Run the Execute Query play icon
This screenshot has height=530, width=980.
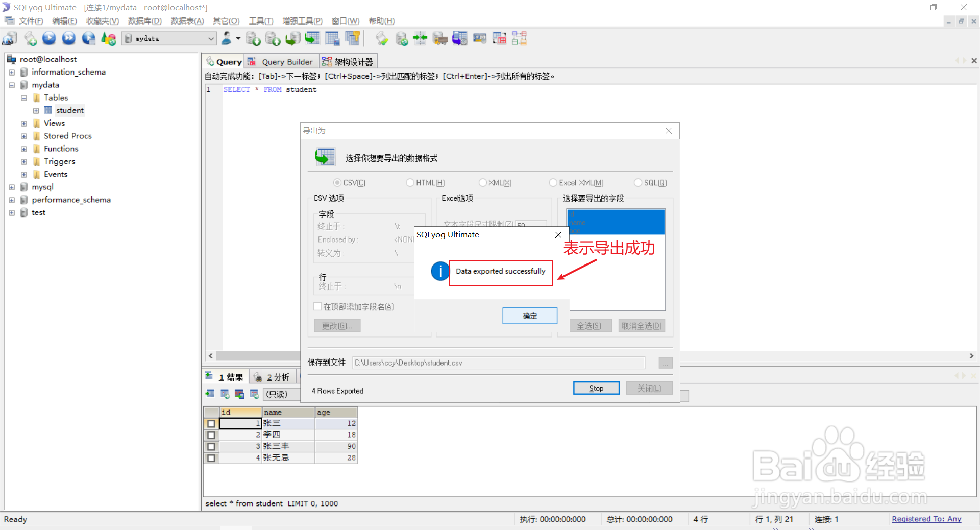click(49, 38)
